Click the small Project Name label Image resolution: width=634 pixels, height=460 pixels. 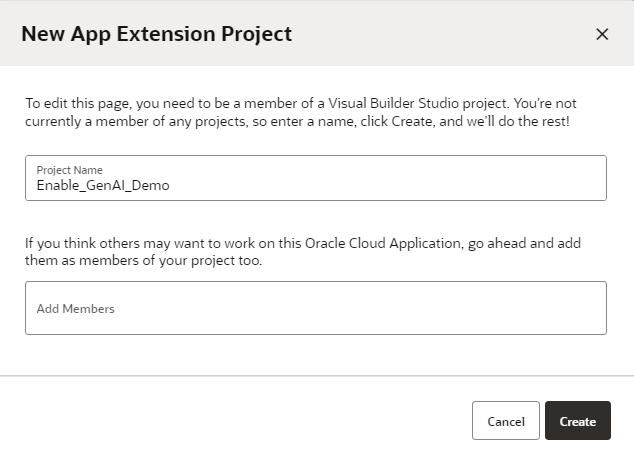pos(69,170)
